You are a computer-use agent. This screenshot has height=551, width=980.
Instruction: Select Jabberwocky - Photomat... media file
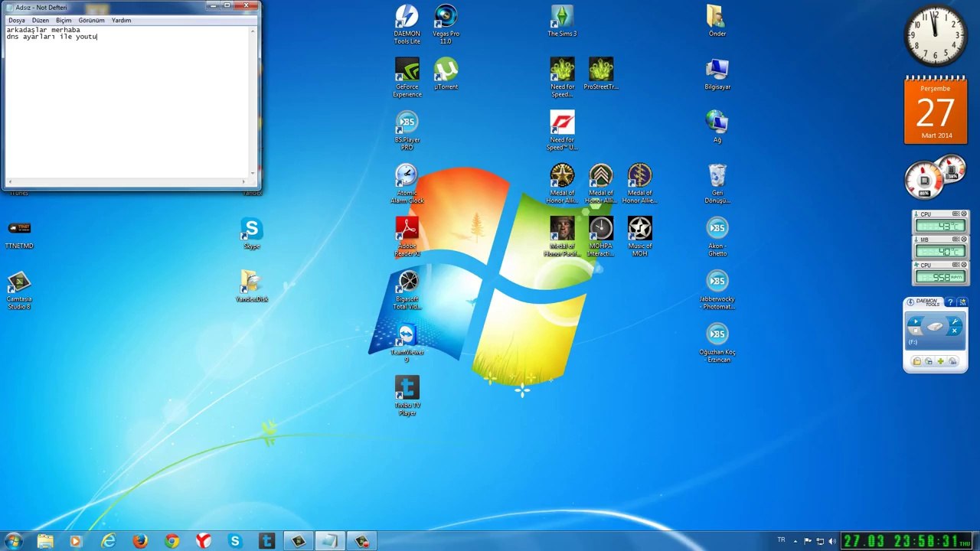pyautogui.click(x=717, y=290)
